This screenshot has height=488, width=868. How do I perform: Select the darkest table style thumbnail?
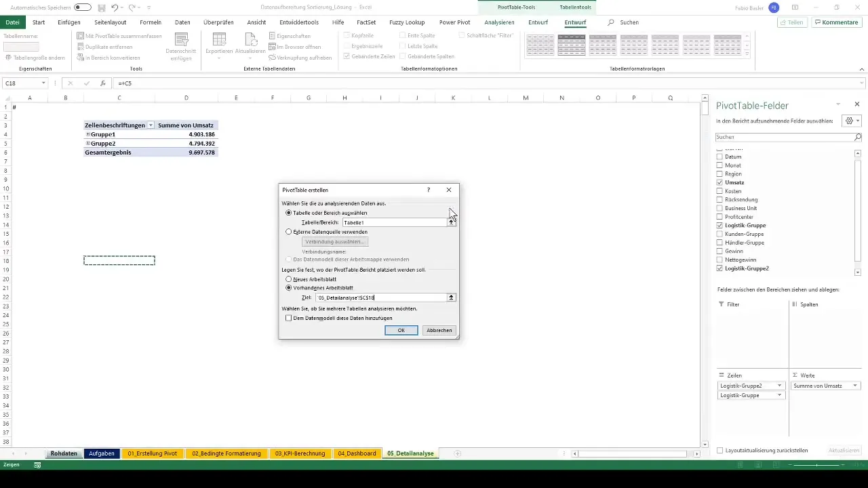pyautogui.click(x=572, y=45)
